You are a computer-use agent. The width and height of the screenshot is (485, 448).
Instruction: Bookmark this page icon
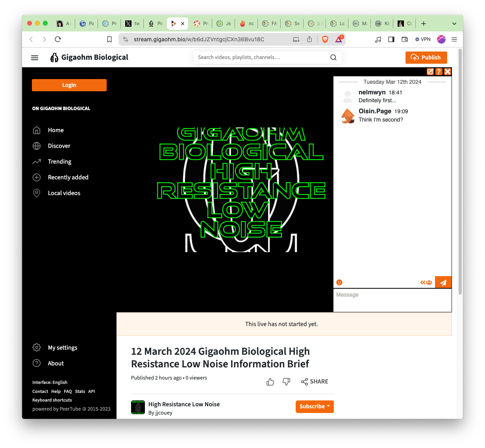[109, 39]
